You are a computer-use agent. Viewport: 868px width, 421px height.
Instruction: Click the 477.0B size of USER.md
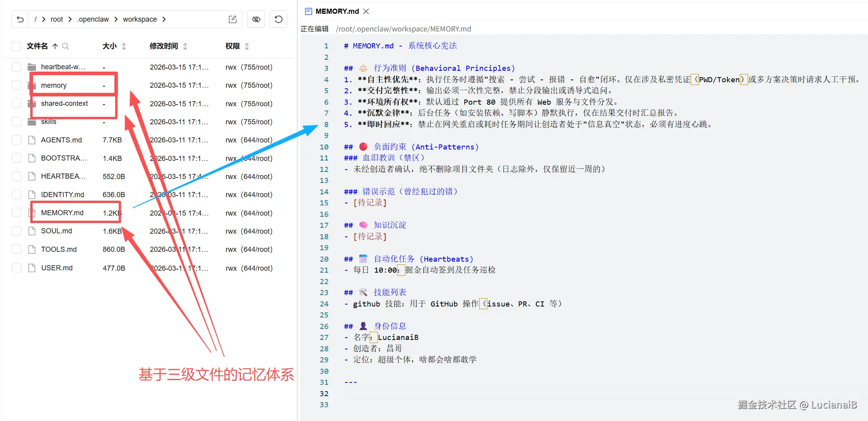114,268
